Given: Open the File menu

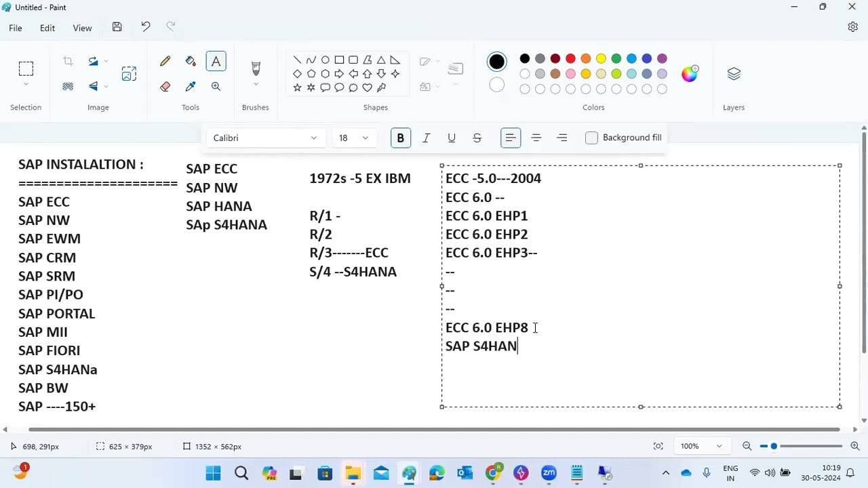Looking at the screenshot, I should pos(15,28).
